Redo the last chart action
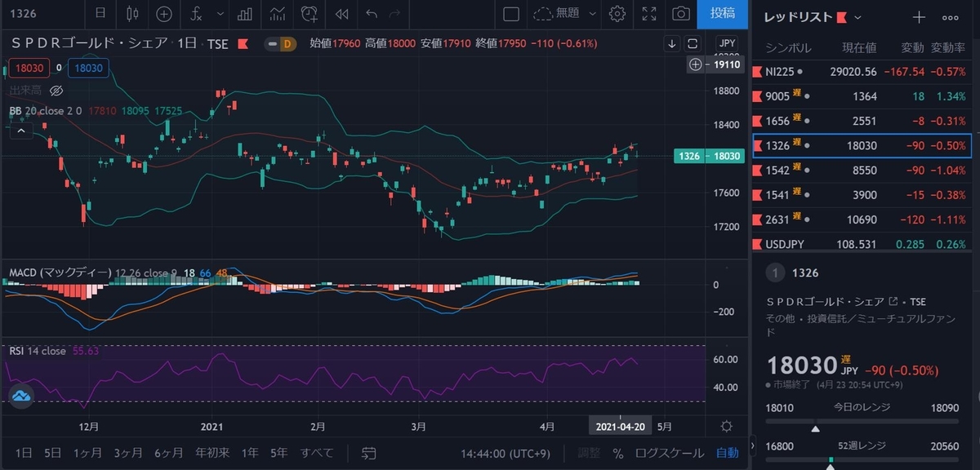Viewport: 980px width, 470px height. pos(396,13)
